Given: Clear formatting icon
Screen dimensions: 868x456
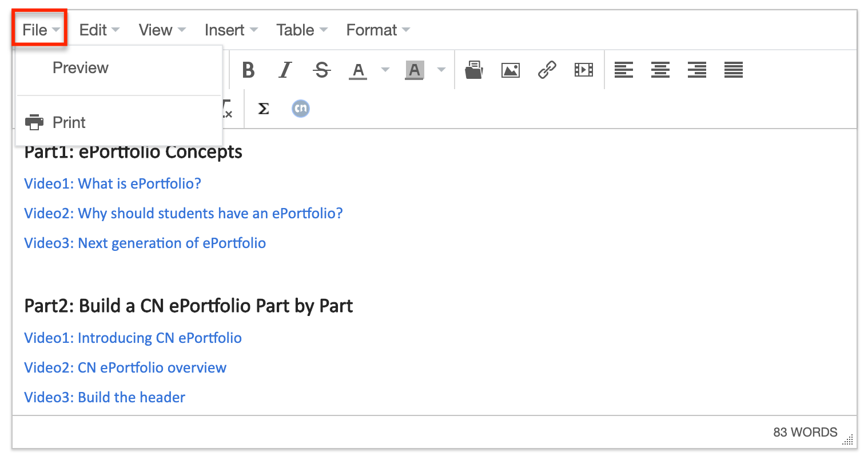Looking at the screenshot, I should point(227,109).
